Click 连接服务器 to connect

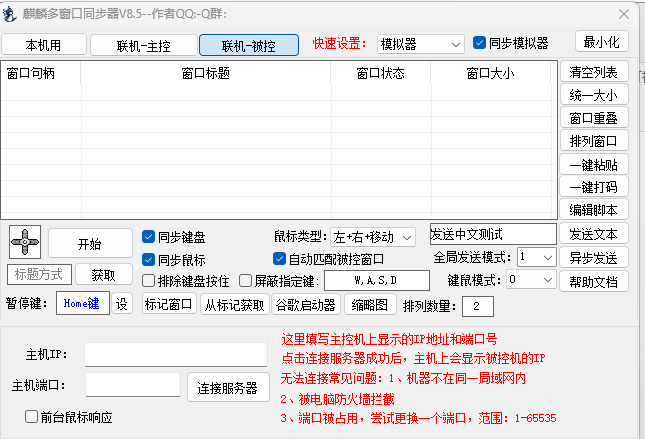click(x=228, y=388)
